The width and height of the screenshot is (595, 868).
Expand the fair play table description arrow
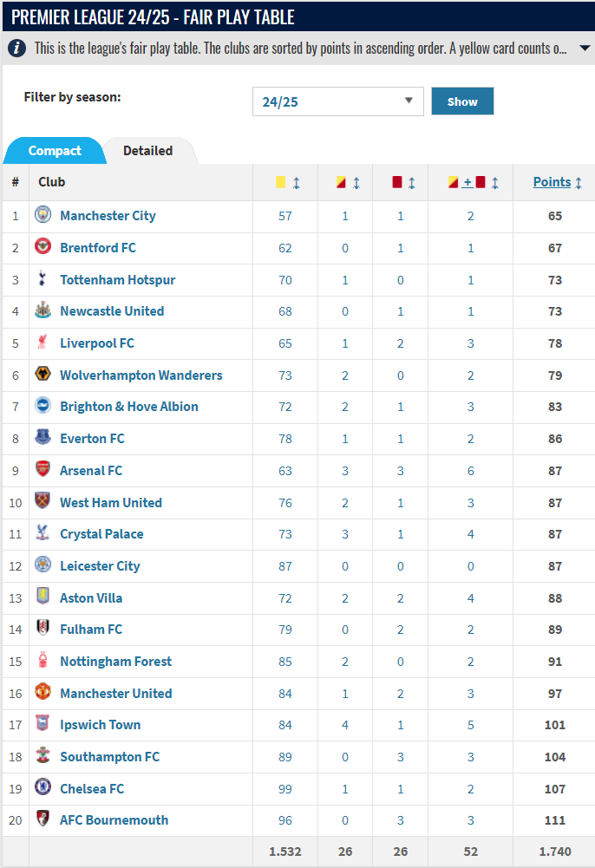(x=585, y=49)
